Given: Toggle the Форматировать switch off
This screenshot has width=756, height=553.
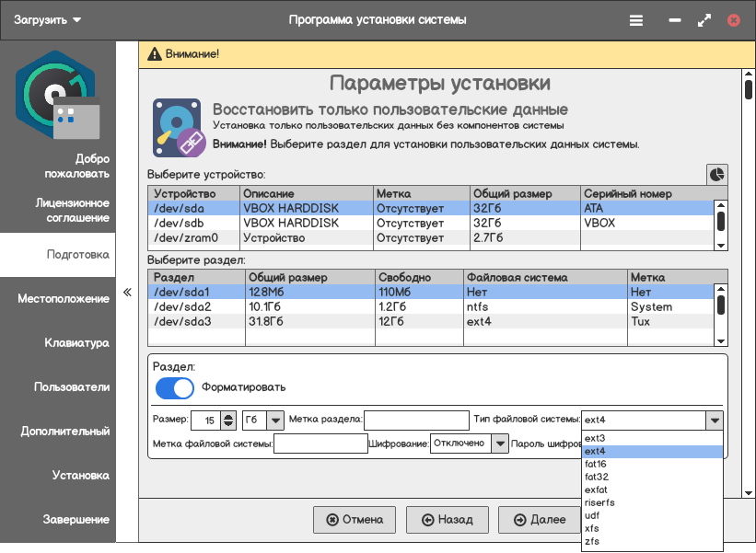Looking at the screenshot, I should (x=175, y=387).
